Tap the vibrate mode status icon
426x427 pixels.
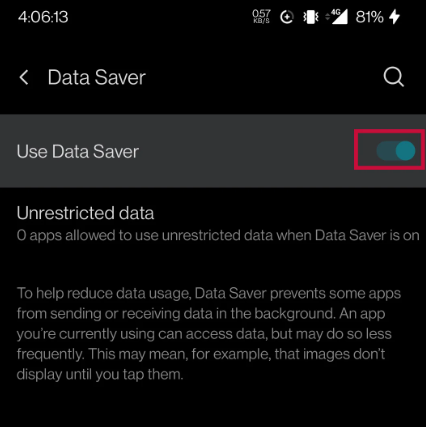[x=311, y=17]
